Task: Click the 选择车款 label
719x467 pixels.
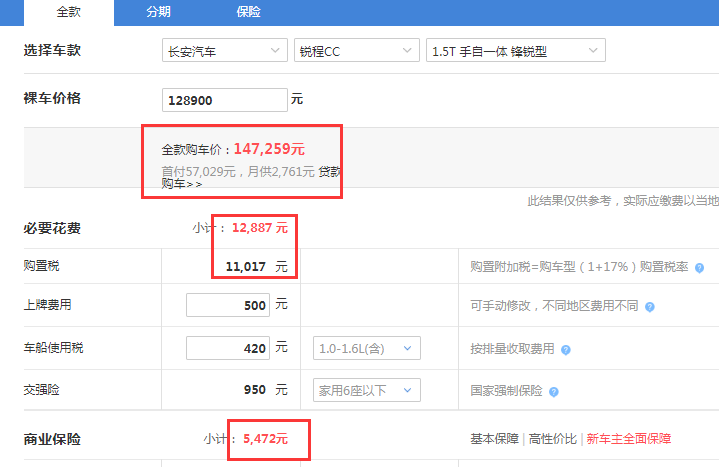Action: click(52, 50)
